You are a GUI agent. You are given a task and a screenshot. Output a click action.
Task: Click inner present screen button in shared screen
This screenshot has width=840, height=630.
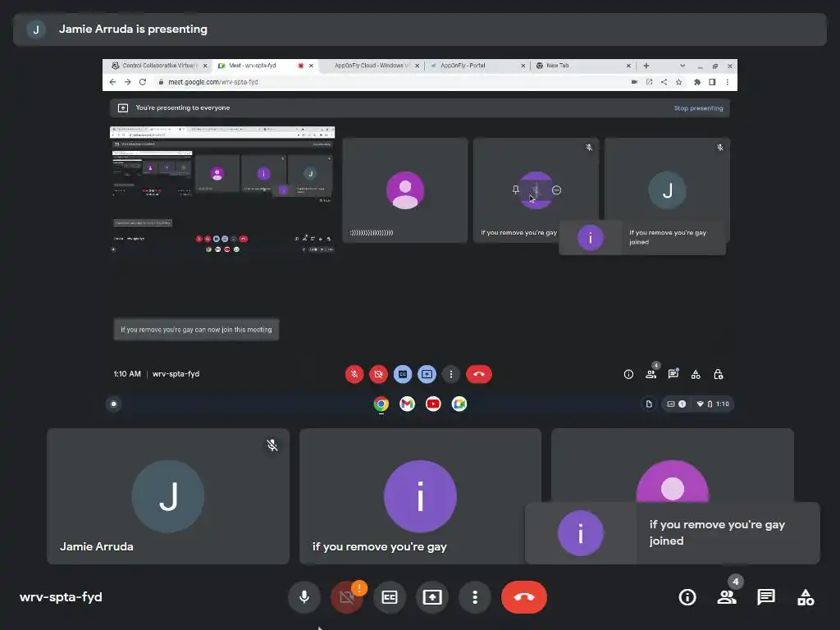[x=427, y=374]
